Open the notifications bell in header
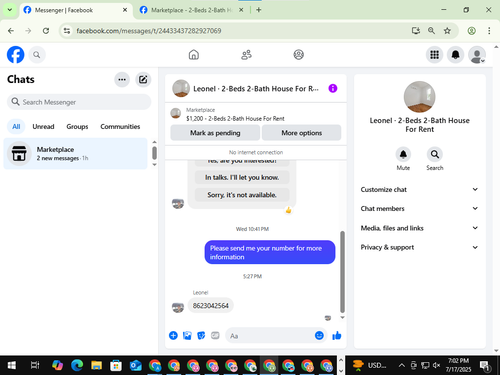 [x=455, y=55]
